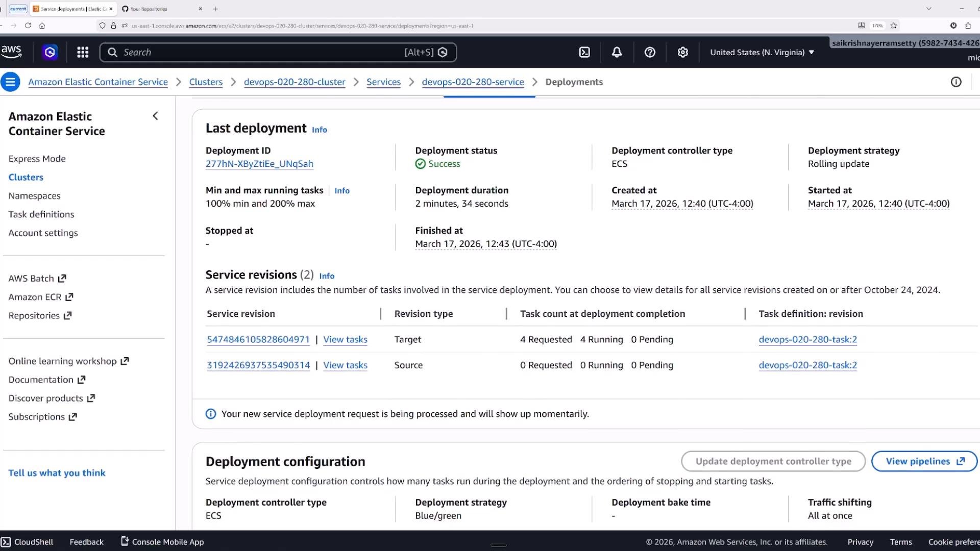Open Task definitions in the sidebar
Viewport: 980px width, 551px height.
(41, 214)
